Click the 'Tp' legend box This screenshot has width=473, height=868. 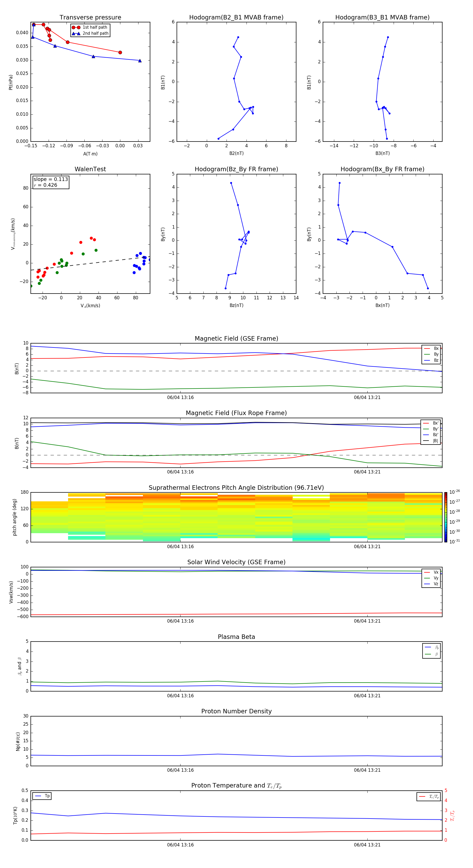42,796
